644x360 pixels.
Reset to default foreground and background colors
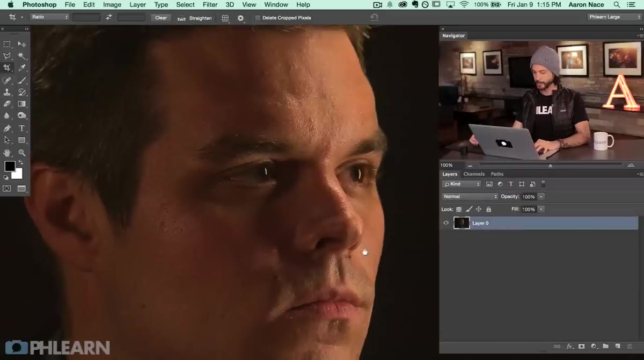[6, 177]
